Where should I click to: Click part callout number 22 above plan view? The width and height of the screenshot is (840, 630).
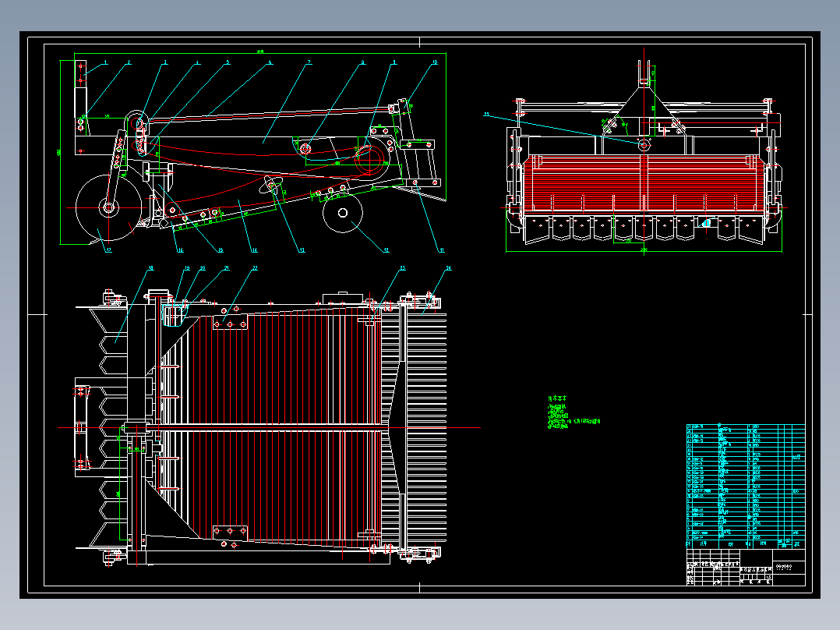[x=255, y=268]
